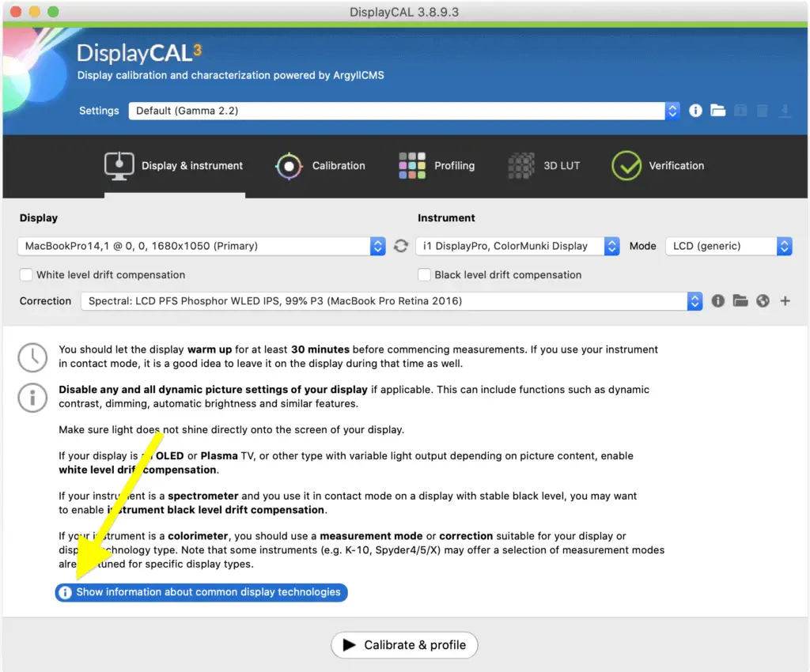
Task: Click Show information about common display technologies
Action: coord(202,592)
